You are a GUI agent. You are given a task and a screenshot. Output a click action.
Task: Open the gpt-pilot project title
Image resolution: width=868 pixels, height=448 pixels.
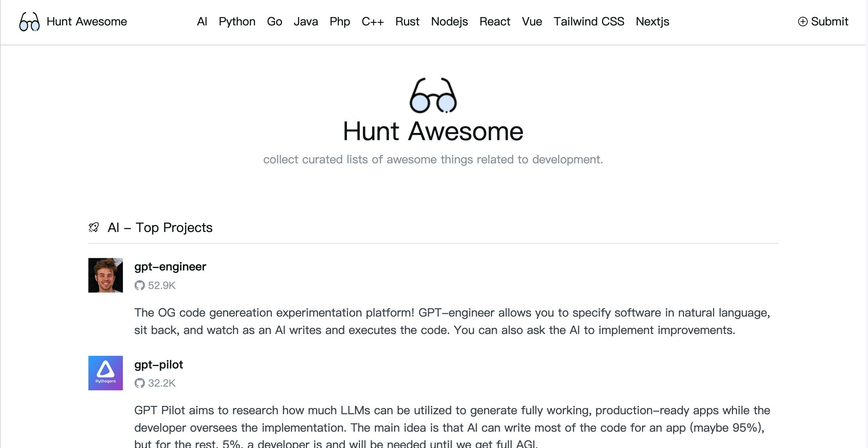point(158,364)
